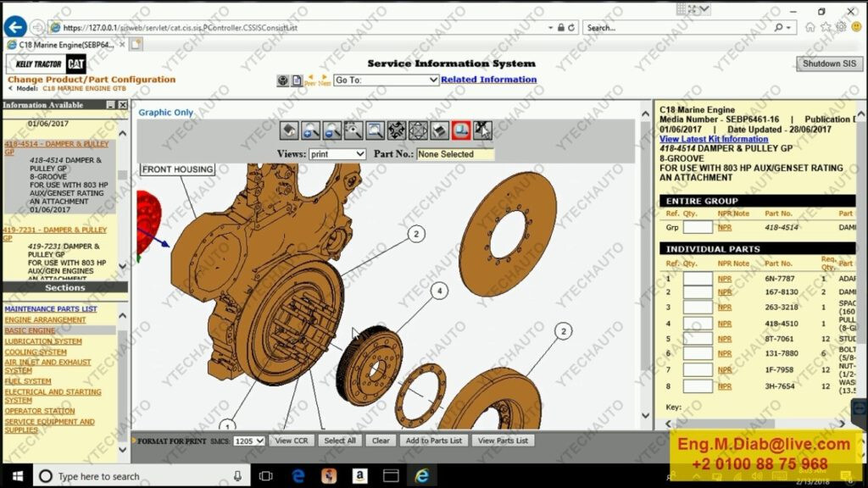Click the Add to Parts List button
Screen dimensions: 868x488
point(433,441)
